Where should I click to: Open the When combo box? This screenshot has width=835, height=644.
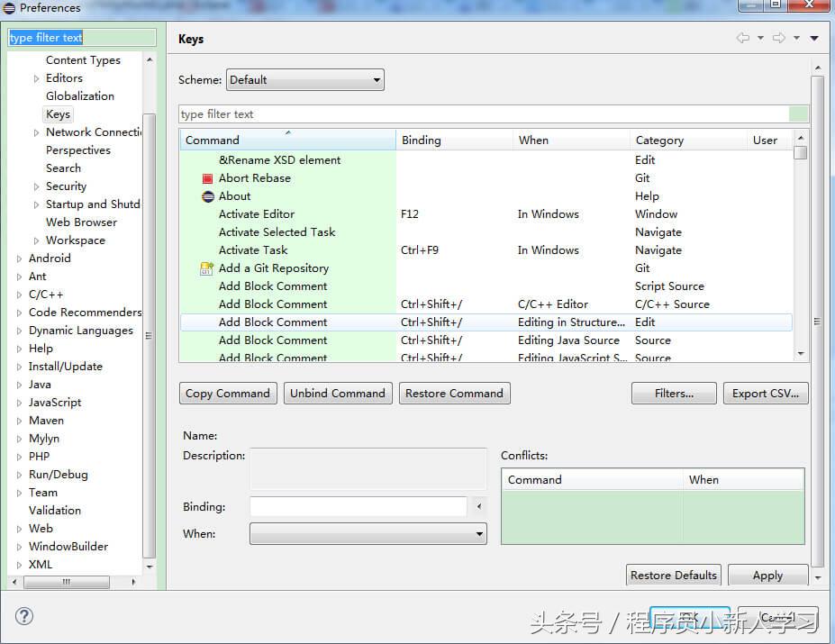(x=480, y=533)
